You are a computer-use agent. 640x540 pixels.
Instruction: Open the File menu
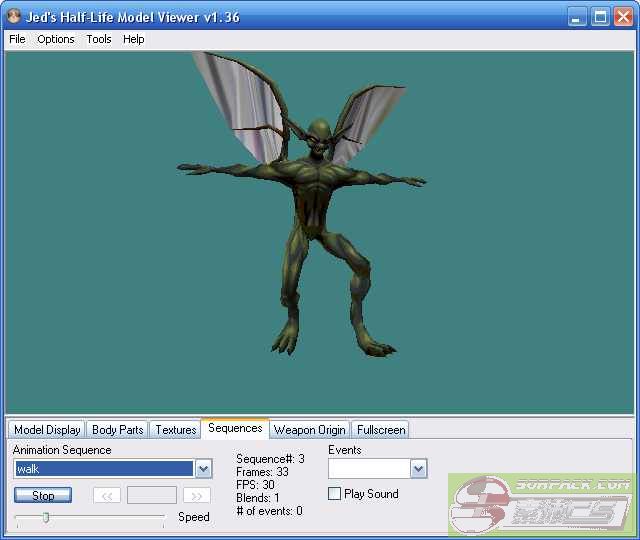[17, 39]
